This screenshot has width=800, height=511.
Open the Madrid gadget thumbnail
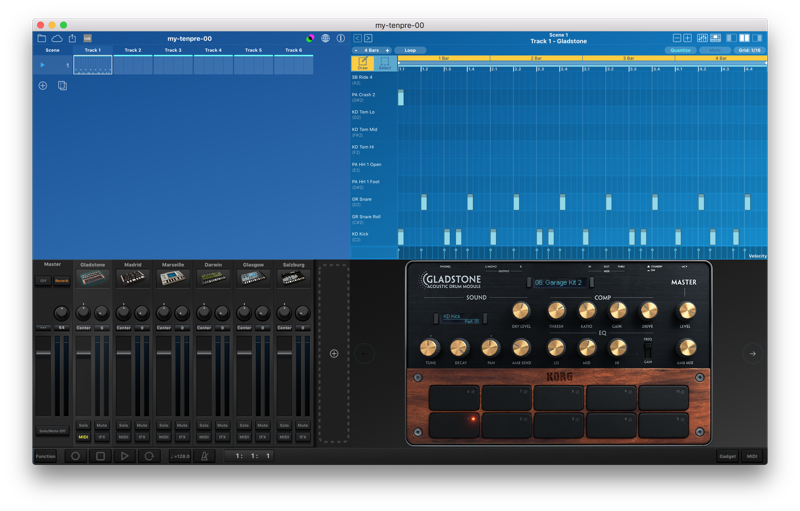(x=133, y=278)
